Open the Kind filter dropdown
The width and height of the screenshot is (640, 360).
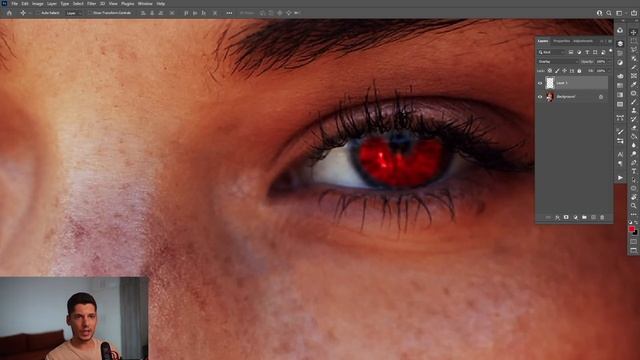tap(551, 52)
